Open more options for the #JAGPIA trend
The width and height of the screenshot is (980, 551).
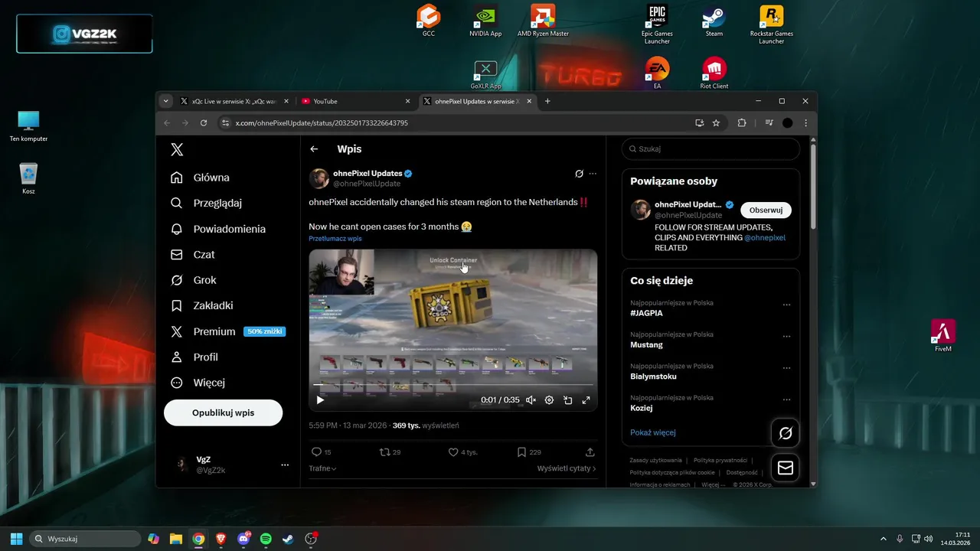pos(786,305)
